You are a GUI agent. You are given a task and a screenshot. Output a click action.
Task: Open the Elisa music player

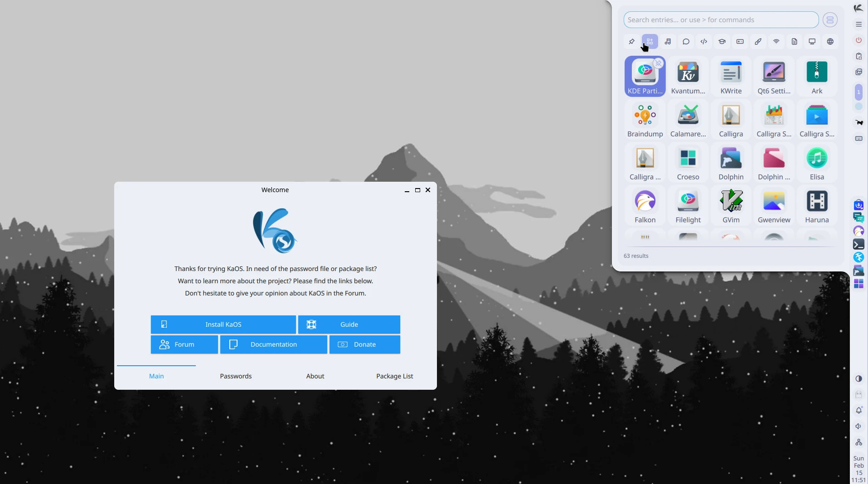click(816, 163)
